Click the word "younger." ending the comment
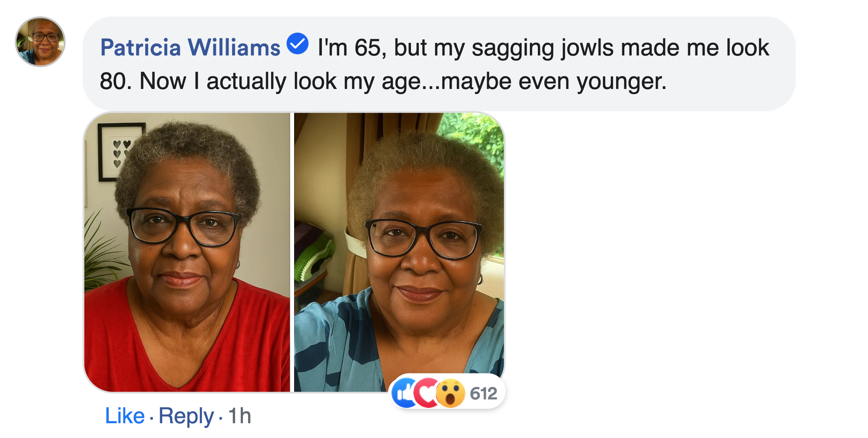The image size is (868, 438). click(x=621, y=81)
